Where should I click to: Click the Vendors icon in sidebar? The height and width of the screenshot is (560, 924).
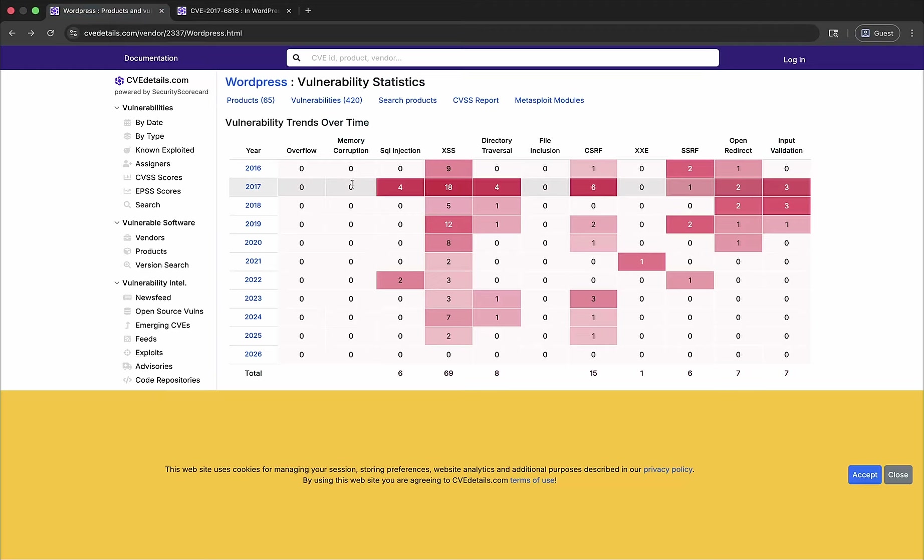point(127,237)
